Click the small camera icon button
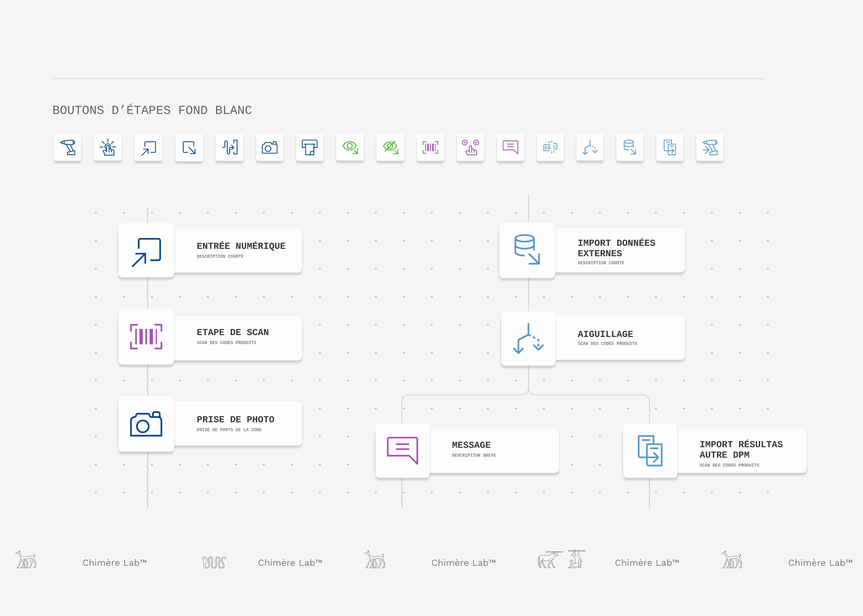 (x=269, y=148)
